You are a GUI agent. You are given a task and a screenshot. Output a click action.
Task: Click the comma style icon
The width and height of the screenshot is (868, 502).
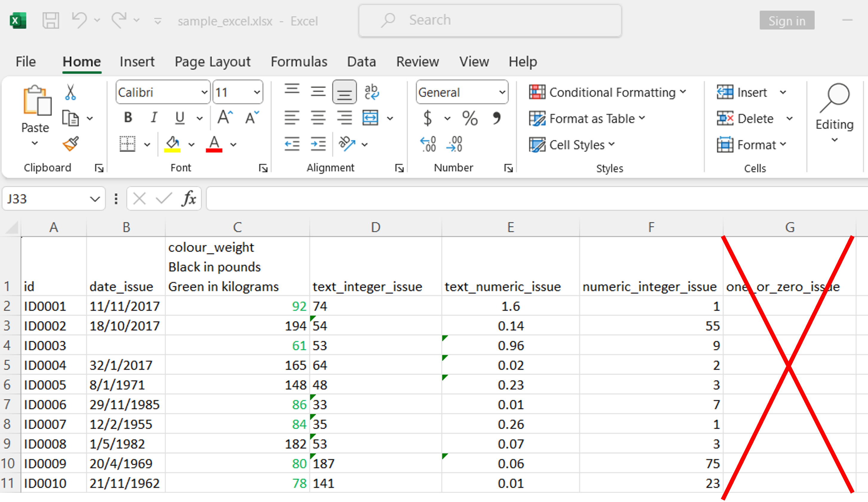[x=497, y=118]
